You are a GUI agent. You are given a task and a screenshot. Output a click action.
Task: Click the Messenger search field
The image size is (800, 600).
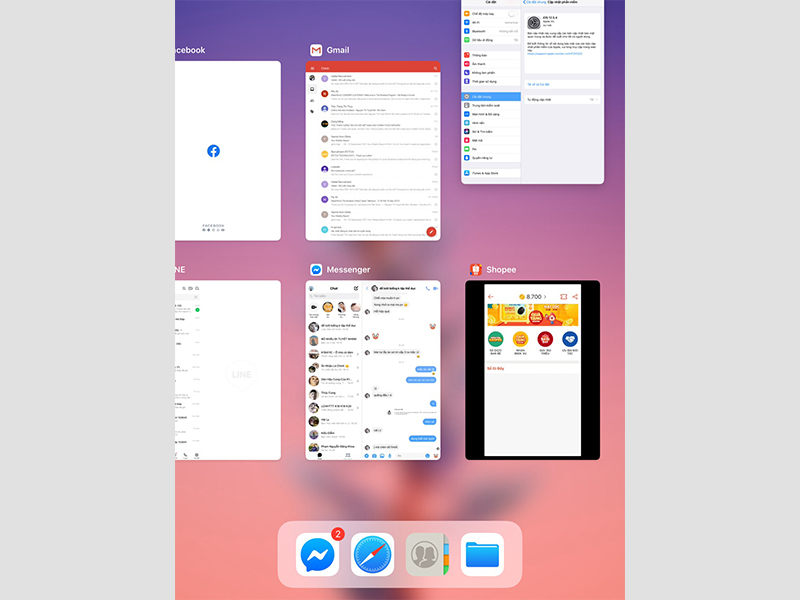333,296
